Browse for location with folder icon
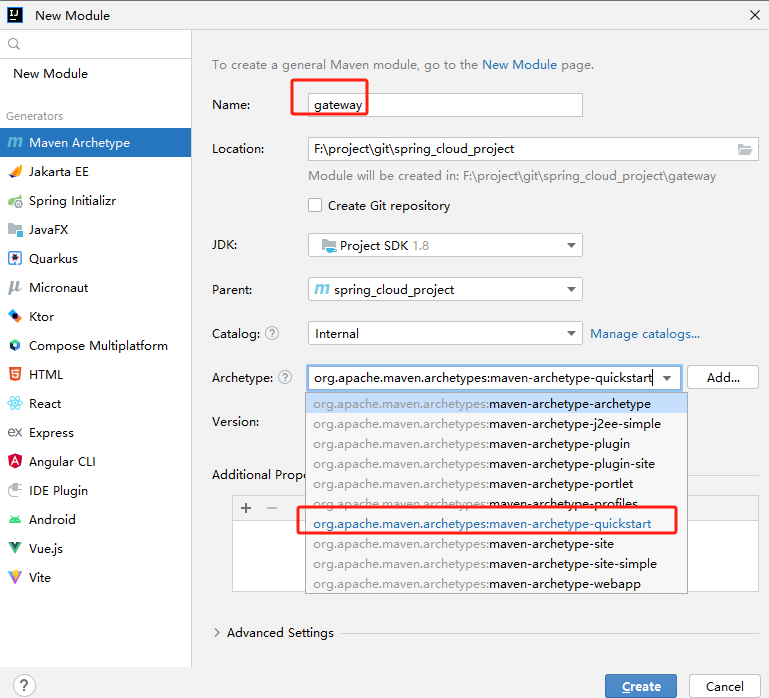 click(x=745, y=149)
